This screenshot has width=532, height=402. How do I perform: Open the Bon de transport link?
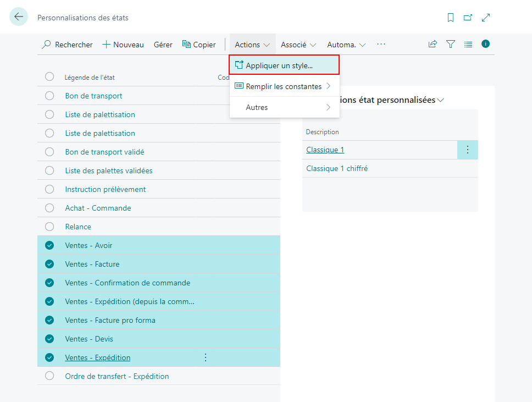click(93, 96)
